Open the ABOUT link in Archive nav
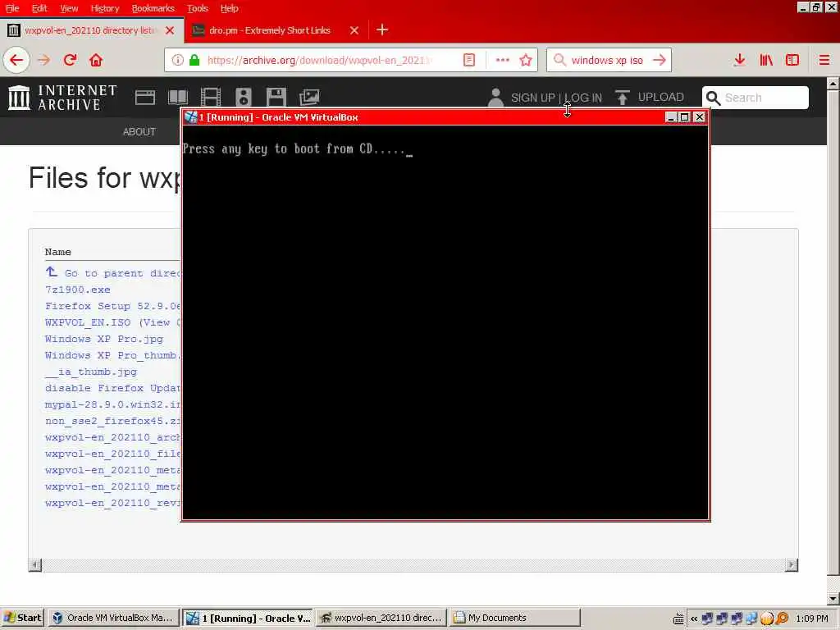The width and height of the screenshot is (840, 630). (139, 132)
